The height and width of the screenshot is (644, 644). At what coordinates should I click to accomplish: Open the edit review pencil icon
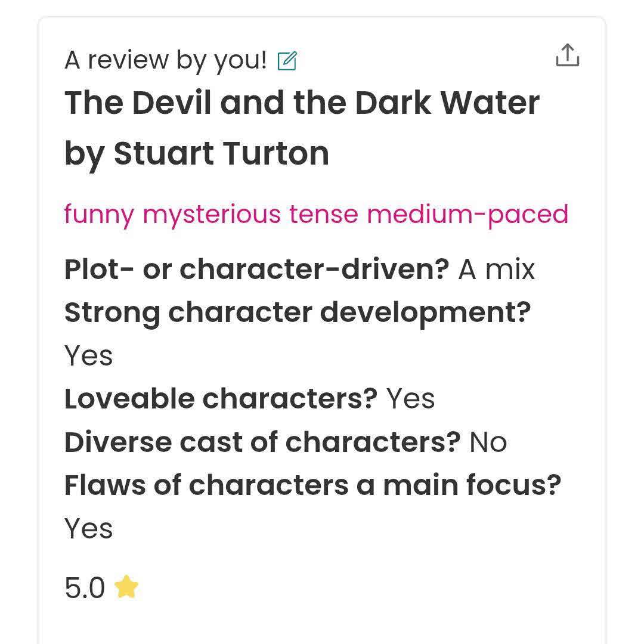287,61
